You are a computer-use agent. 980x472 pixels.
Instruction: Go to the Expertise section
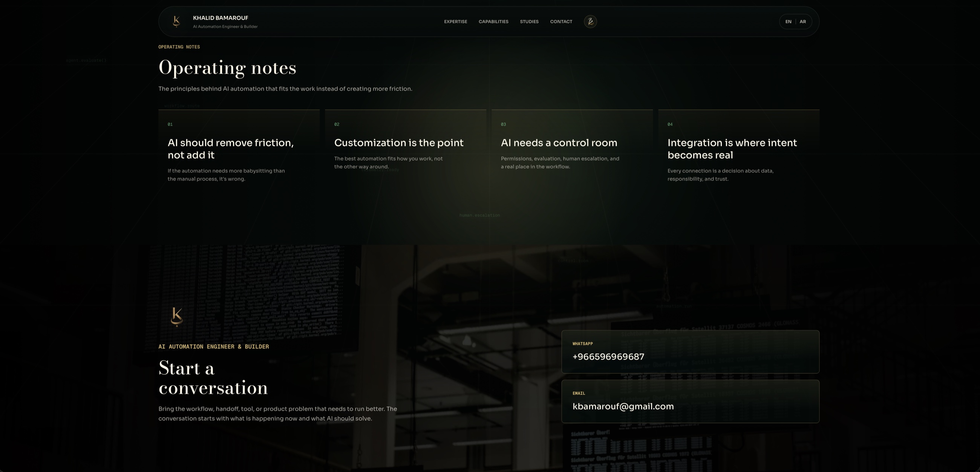pos(455,22)
